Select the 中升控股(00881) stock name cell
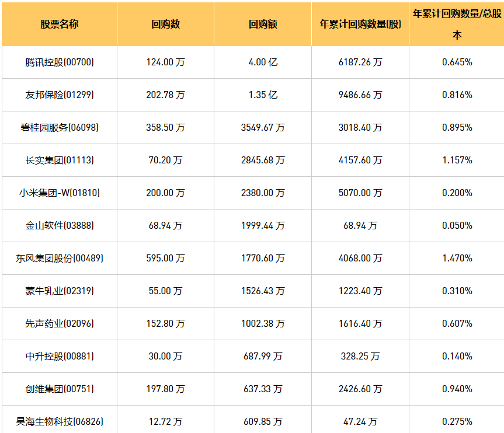This screenshot has height=433, width=504. (60, 356)
